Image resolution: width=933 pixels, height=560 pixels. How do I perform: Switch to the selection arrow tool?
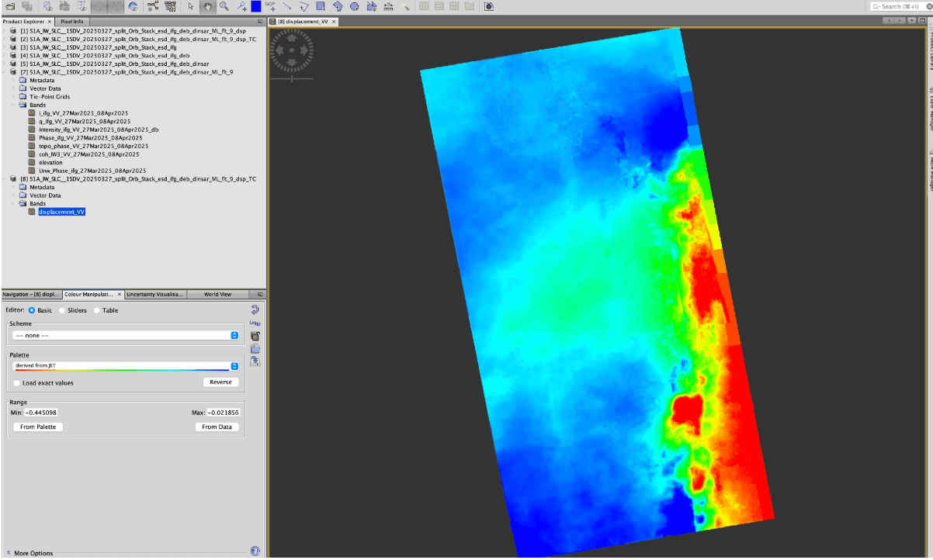click(x=191, y=5)
